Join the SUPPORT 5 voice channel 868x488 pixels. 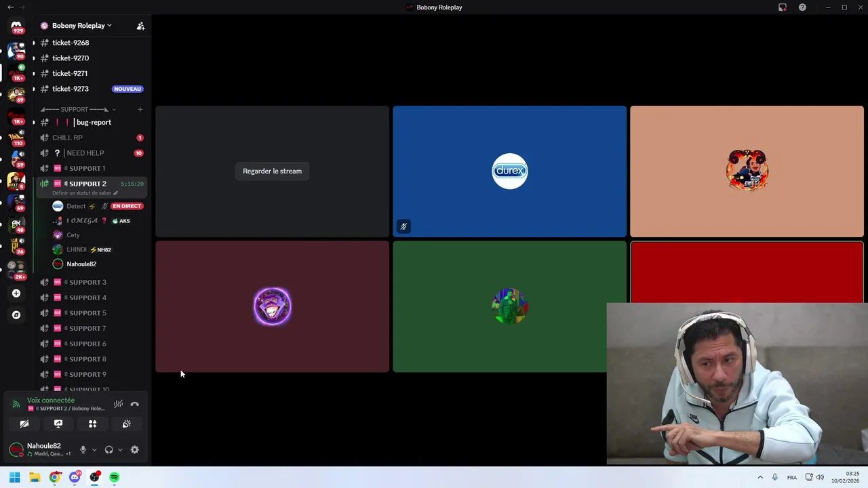[x=91, y=313]
